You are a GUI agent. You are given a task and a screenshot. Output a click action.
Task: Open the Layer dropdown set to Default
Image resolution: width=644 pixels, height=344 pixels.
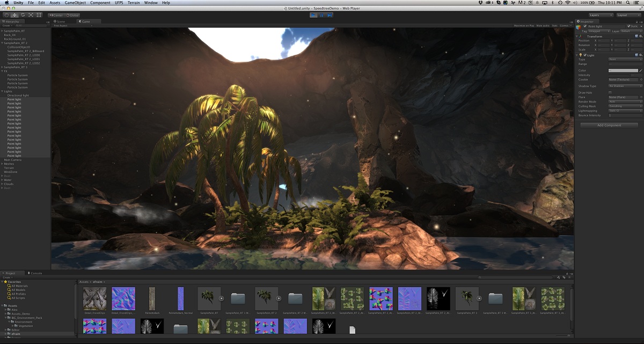point(631,31)
